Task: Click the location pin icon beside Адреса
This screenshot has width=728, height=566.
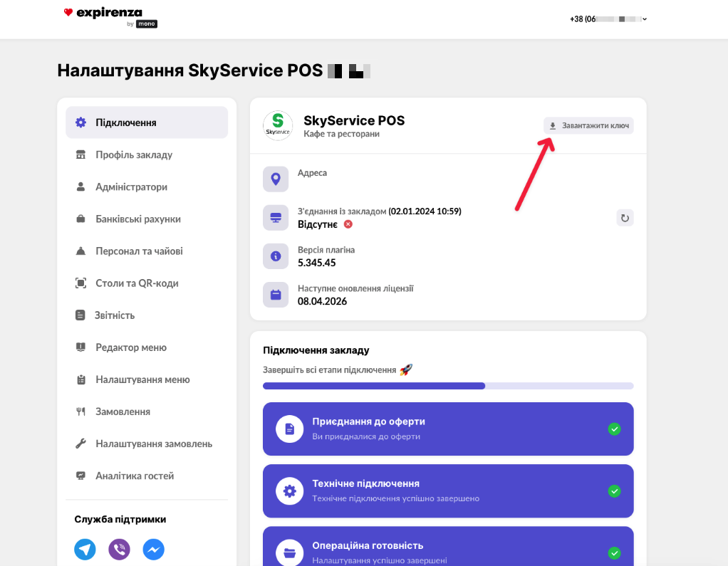Action: (x=276, y=179)
